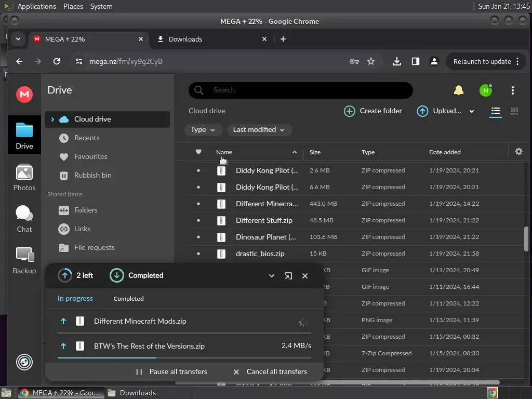Open the notifications bell
532x399 pixels.
click(458, 90)
